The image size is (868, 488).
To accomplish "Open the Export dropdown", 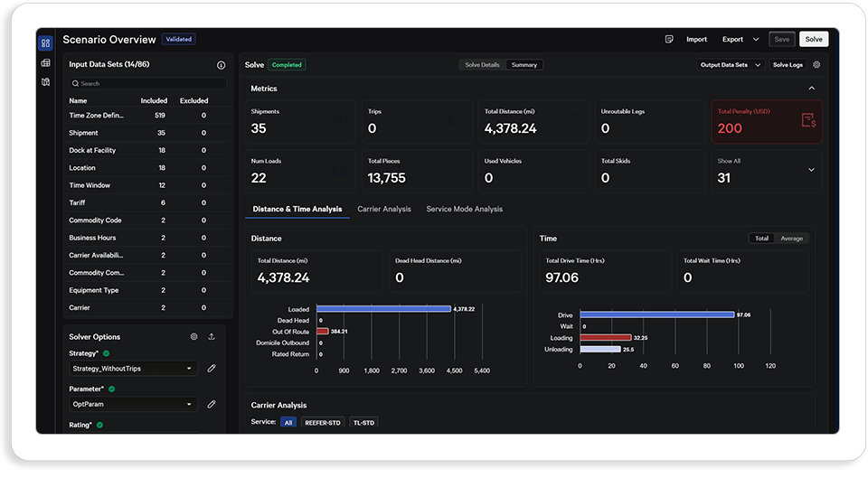I will coord(741,39).
